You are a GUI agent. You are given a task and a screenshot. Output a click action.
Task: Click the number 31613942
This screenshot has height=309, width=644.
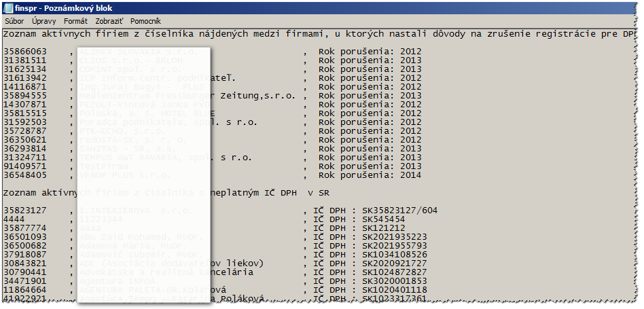coord(25,78)
